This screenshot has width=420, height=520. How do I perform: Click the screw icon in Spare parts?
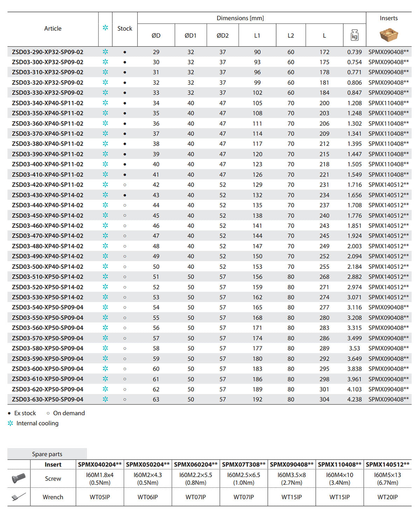pos(19,478)
